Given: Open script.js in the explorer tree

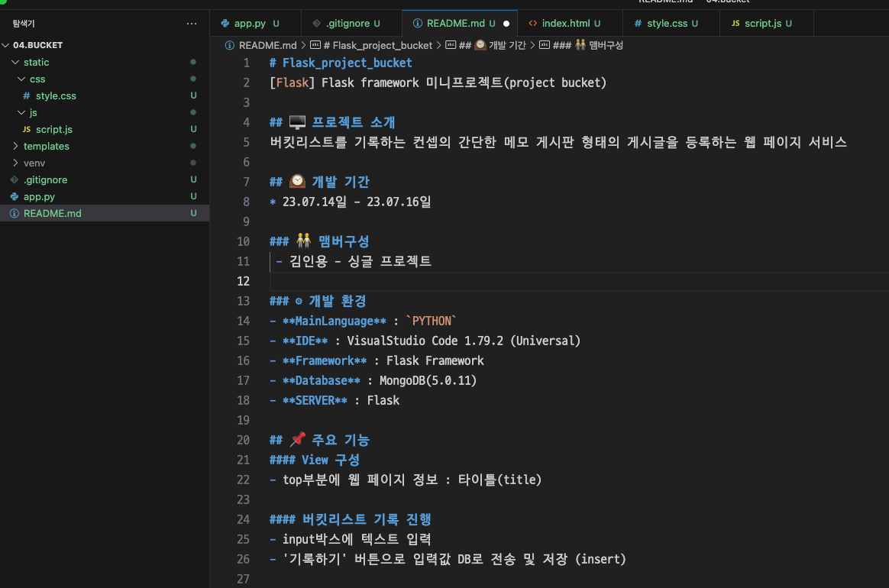Looking at the screenshot, I should click(105, 129).
